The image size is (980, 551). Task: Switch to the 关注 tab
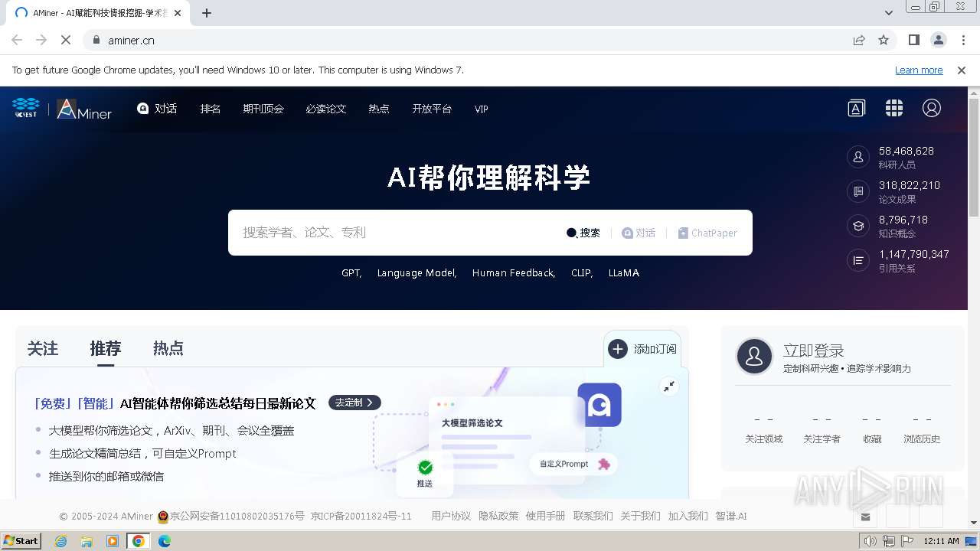coord(43,348)
